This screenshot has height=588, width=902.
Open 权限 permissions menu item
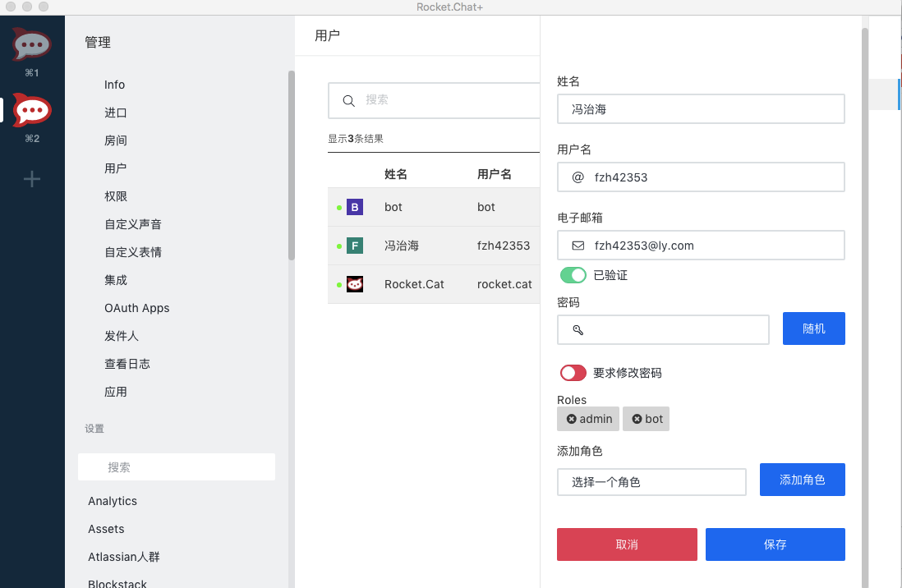pyautogui.click(x=116, y=196)
